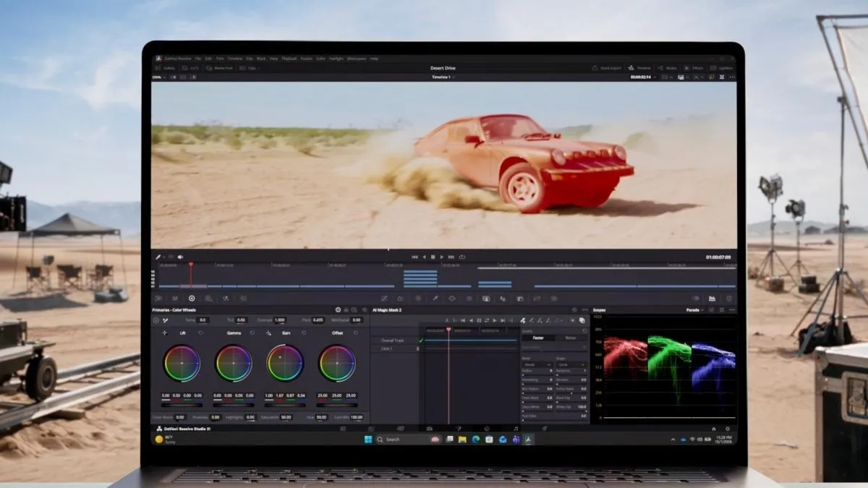Toggle the Timeline panel button at top right
Screen dimensions: 868x488
pyautogui.click(x=639, y=68)
